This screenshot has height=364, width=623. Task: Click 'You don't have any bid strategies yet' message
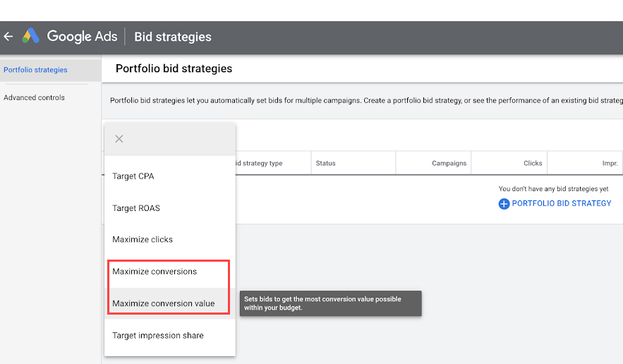pyautogui.click(x=553, y=189)
